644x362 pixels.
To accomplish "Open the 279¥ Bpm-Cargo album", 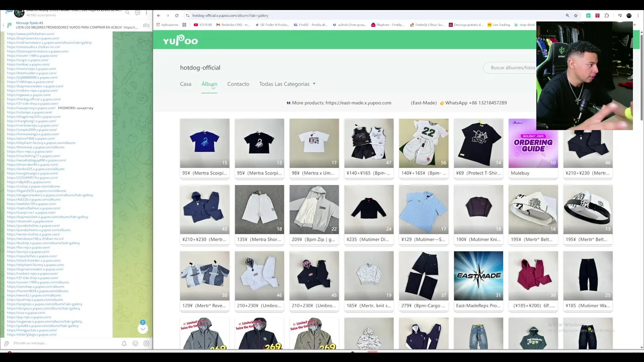I will click(x=424, y=281).
